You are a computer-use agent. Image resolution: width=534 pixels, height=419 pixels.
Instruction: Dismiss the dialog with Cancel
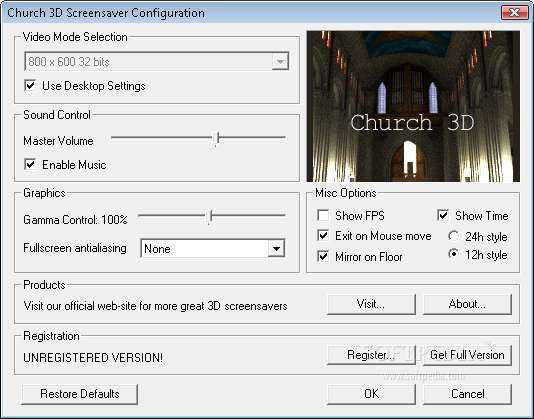tap(467, 394)
